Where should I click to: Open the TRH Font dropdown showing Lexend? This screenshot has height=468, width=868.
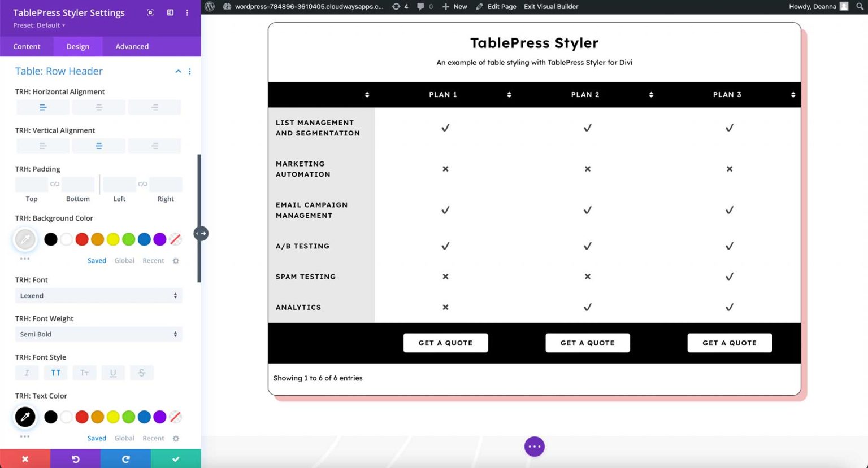tap(99, 295)
